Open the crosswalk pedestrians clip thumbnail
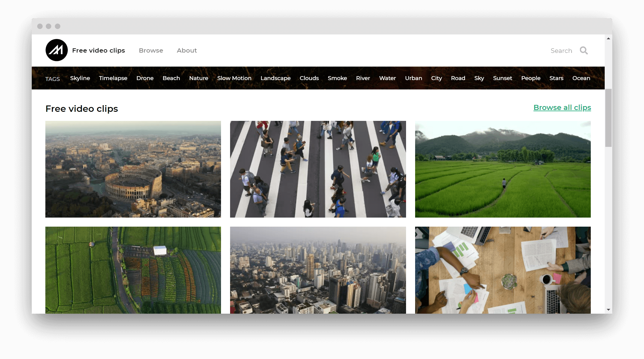Viewport: 644px width, 359px height. pos(318,169)
